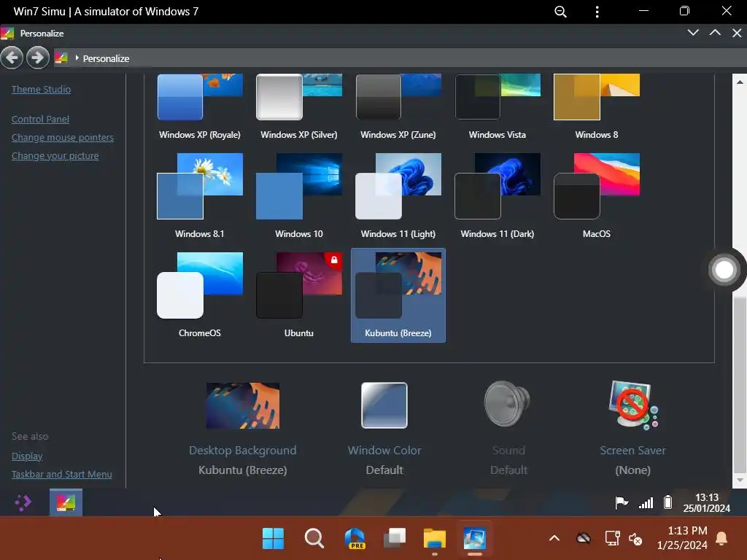747x560 pixels.
Task: Maximize Personalize window with up chevron
Action: (715, 32)
